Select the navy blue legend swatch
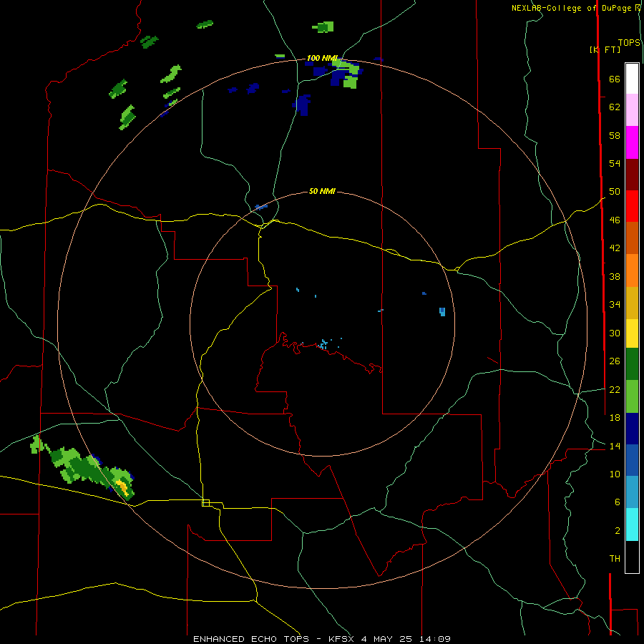This screenshot has height=644, width=644. click(632, 429)
